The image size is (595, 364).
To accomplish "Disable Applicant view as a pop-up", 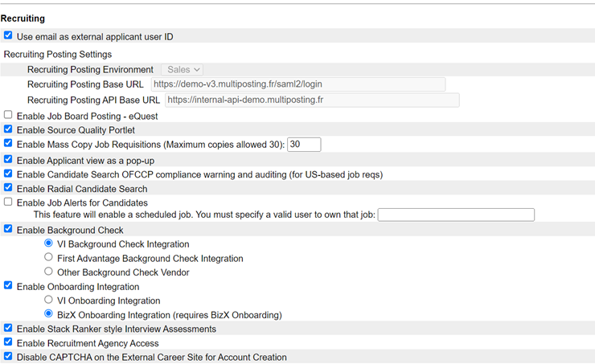I will point(8,159).
